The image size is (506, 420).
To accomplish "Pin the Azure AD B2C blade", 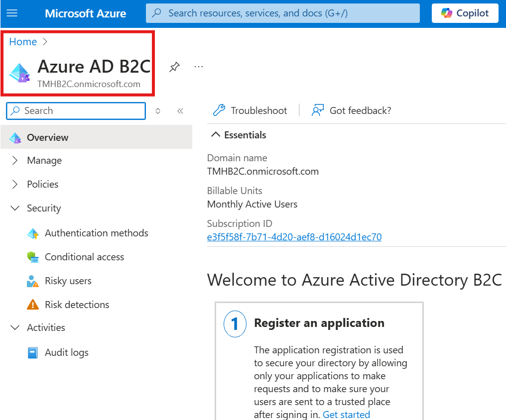I will tap(174, 67).
